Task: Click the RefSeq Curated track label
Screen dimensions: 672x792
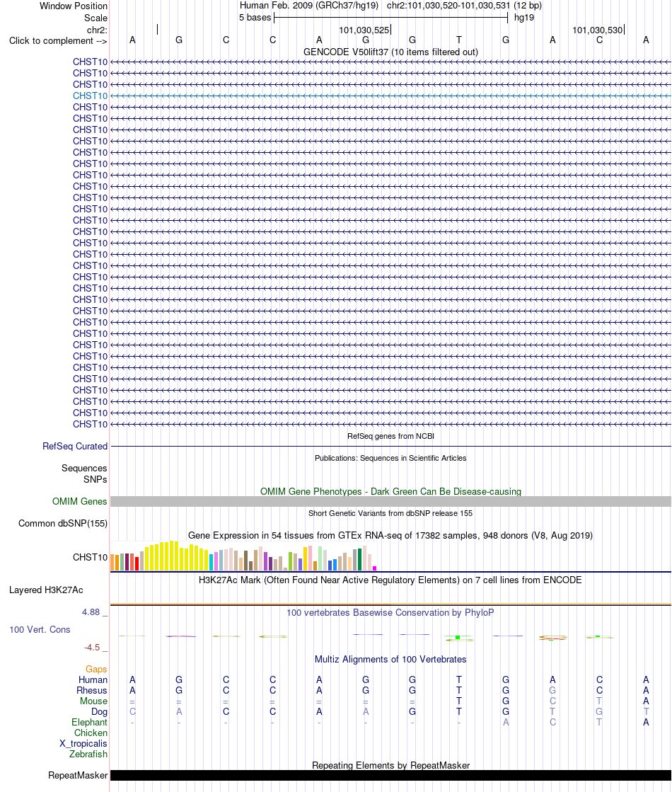Action: pyautogui.click(x=75, y=447)
